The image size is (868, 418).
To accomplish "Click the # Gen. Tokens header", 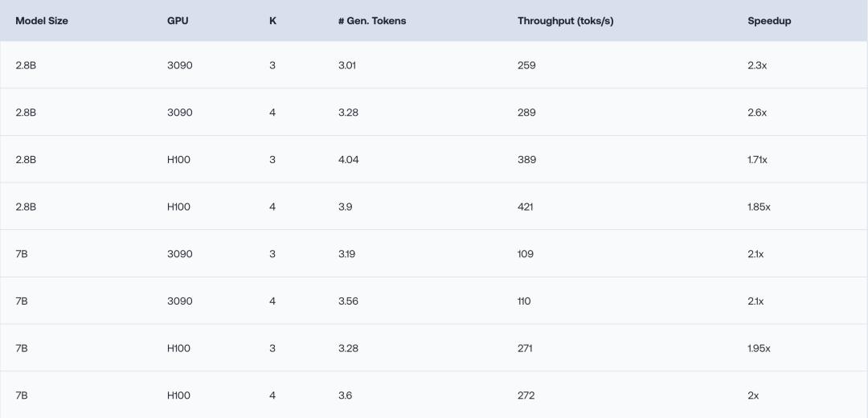I will 371,21.
